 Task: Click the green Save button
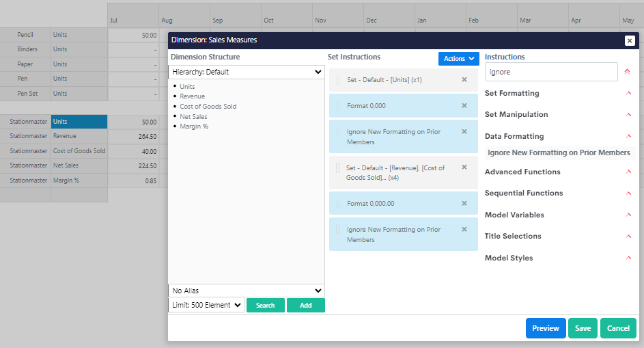[583, 328]
